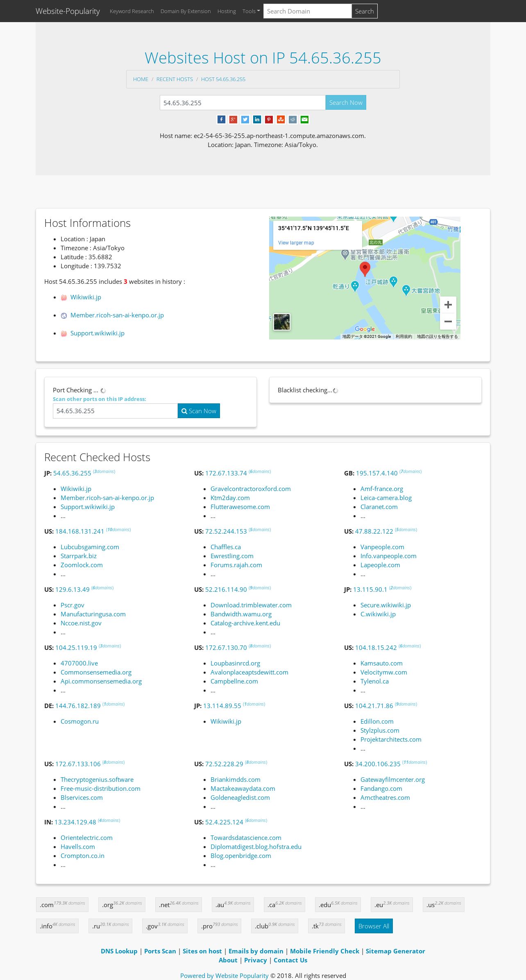Focus the Search Domain field

(x=308, y=11)
